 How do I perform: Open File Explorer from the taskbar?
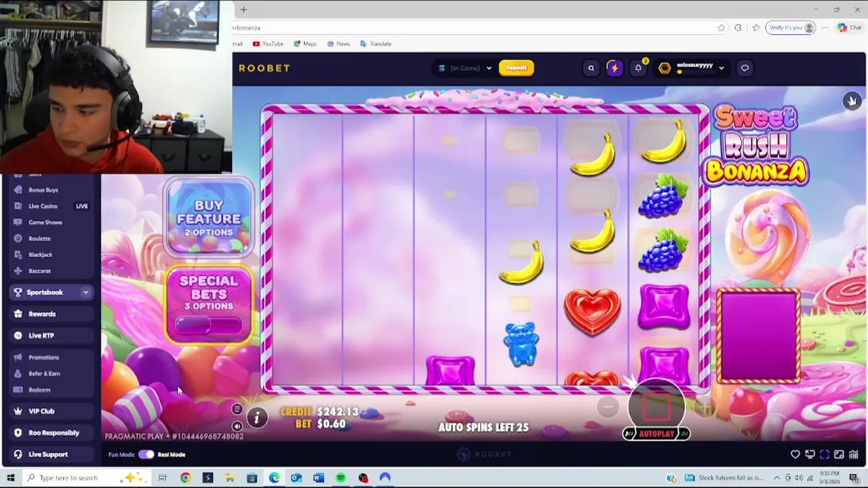click(230, 478)
